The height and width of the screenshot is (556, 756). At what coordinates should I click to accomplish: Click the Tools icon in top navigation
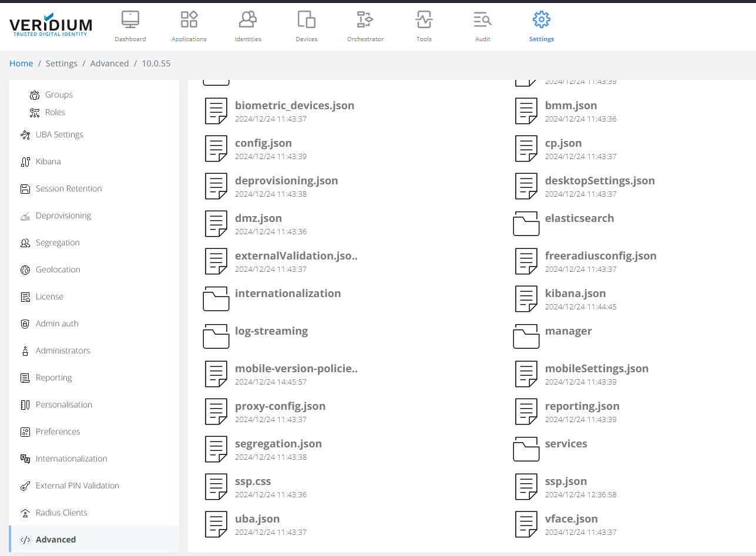424,20
